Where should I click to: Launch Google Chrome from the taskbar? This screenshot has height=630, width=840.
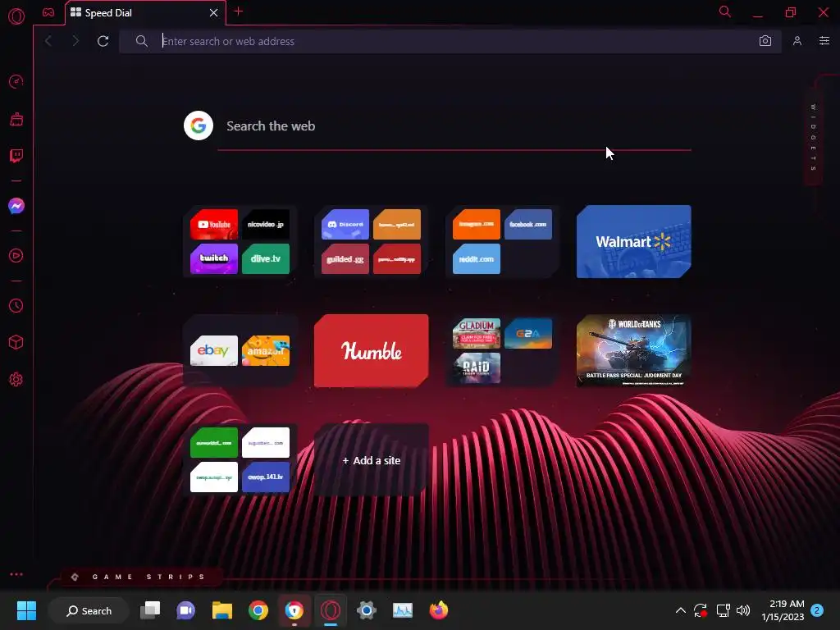[258, 610]
